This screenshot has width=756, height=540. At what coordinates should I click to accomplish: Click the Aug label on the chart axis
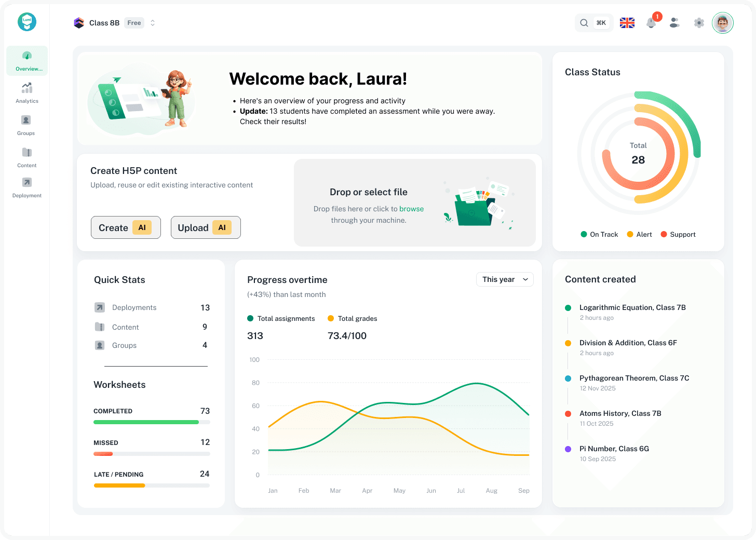[492, 491]
